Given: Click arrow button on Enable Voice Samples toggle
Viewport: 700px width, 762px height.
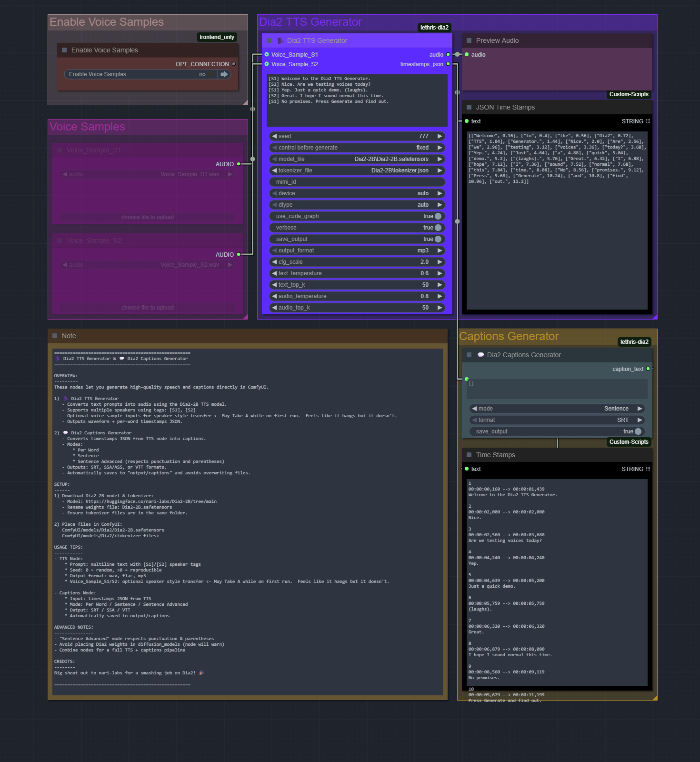Looking at the screenshot, I should tap(224, 74).
